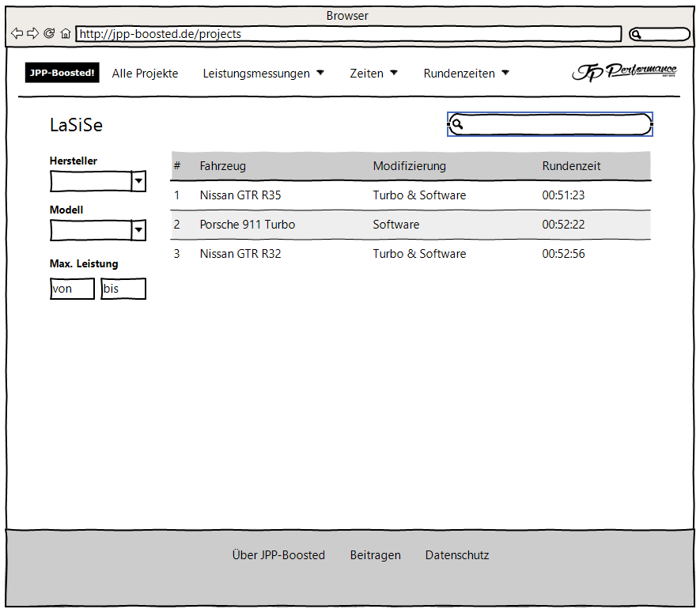The width and height of the screenshot is (700, 609).
Task: Open the Über JPP-Boosted footer link
Action: tap(278, 555)
